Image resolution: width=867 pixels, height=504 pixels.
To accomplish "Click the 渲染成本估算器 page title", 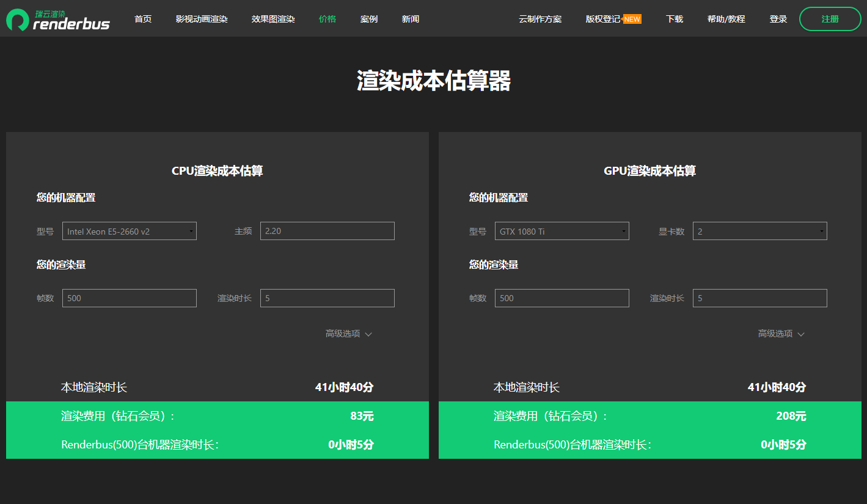I will click(x=434, y=81).
